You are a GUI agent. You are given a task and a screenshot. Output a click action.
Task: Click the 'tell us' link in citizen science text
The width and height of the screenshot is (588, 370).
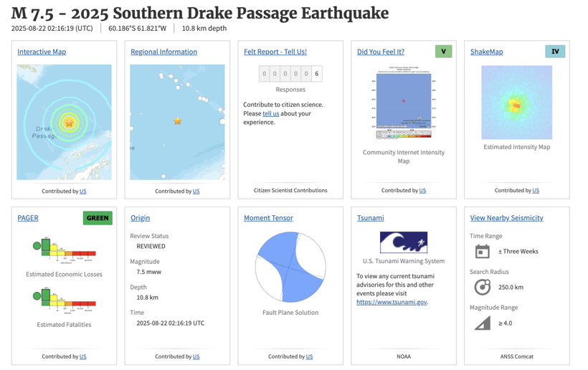(271, 113)
